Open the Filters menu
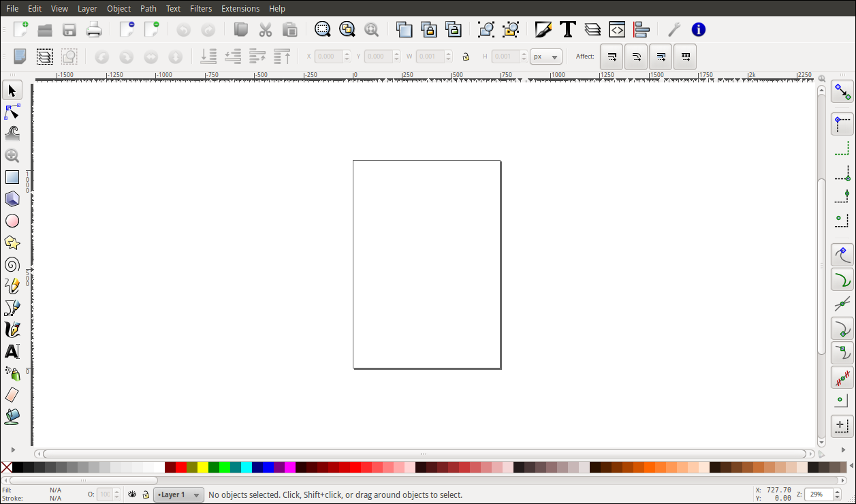856x504 pixels. [201, 8]
